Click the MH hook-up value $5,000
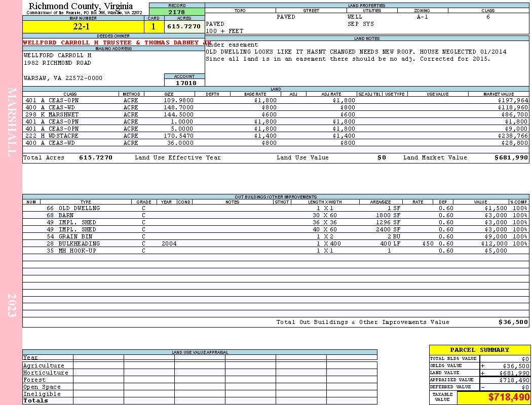The height and width of the screenshot is (405, 532). click(x=496, y=251)
